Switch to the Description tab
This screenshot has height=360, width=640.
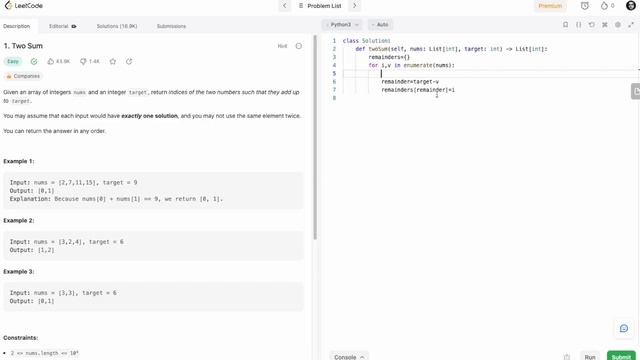point(17,26)
